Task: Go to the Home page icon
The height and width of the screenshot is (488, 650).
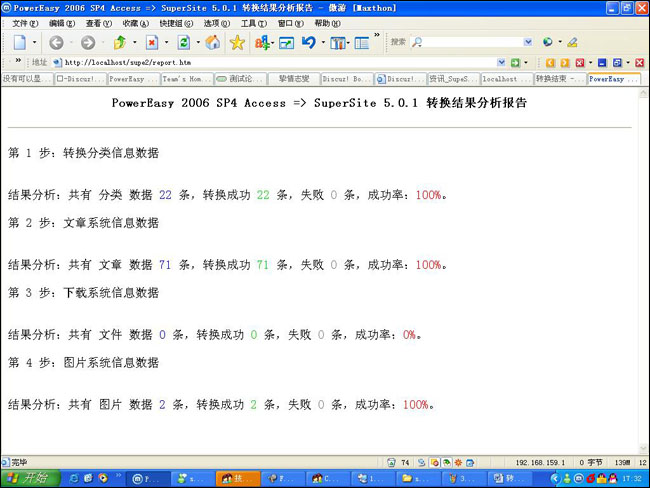Action: [213, 42]
